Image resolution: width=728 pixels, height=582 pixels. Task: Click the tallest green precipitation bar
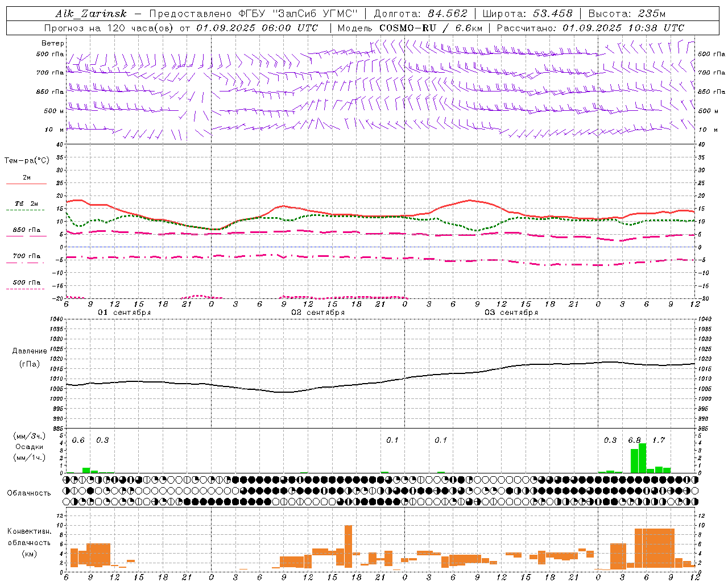tap(643, 458)
